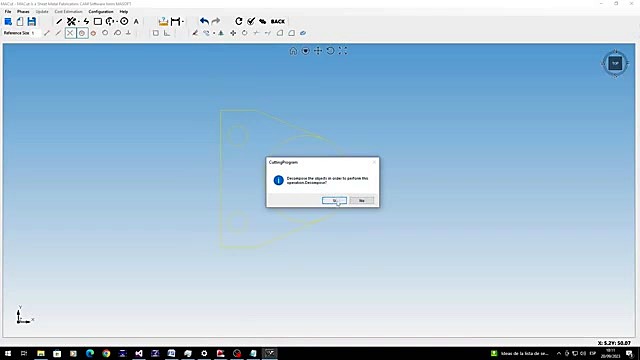Click the lightning bolt icon
The width and height of the screenshot is (640, 360).
pyautogui.click(x=86, y=22)
